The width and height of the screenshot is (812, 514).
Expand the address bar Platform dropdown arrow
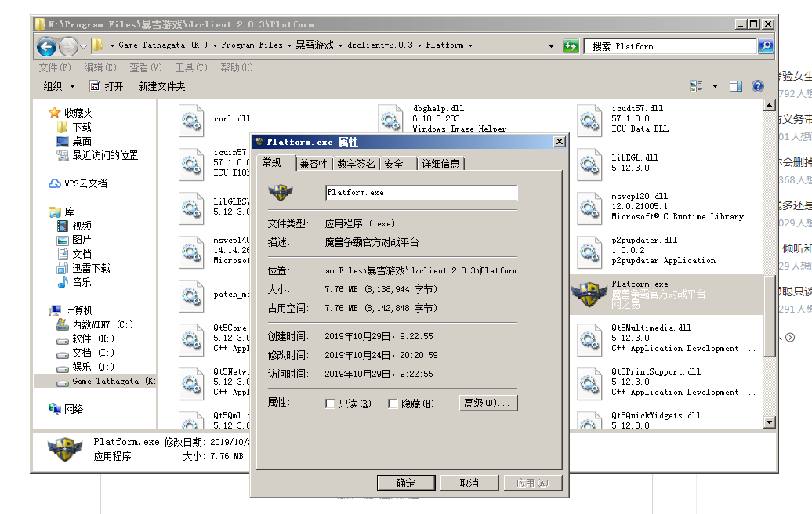coord(470,45)
